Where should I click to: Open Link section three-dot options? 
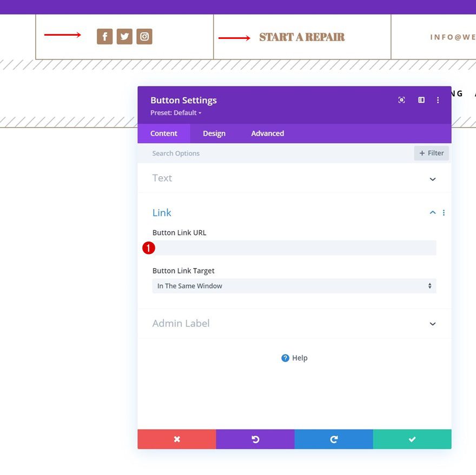[x=444, y=213]
